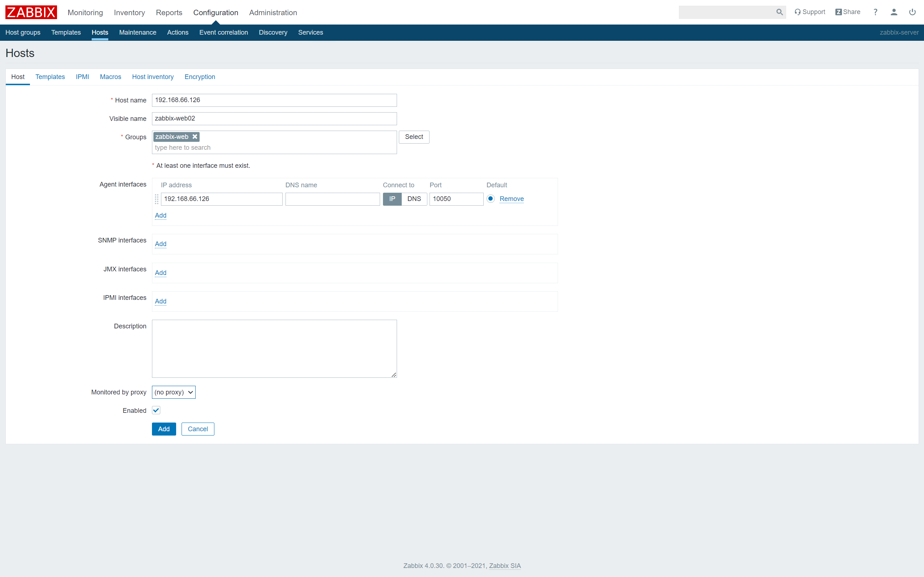Viewport: 924px width, 577px height.
Task: Click the sign out power icon
Action: 912,12
